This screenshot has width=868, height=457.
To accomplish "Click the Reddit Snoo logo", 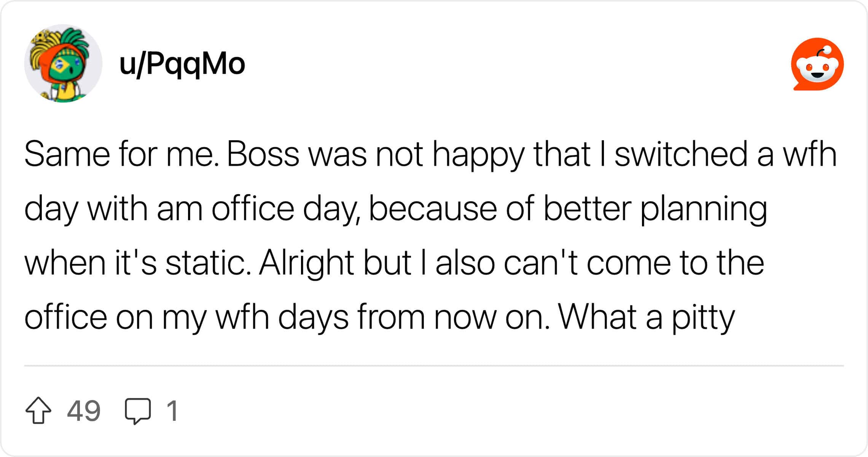I will [x=817, y=64].
